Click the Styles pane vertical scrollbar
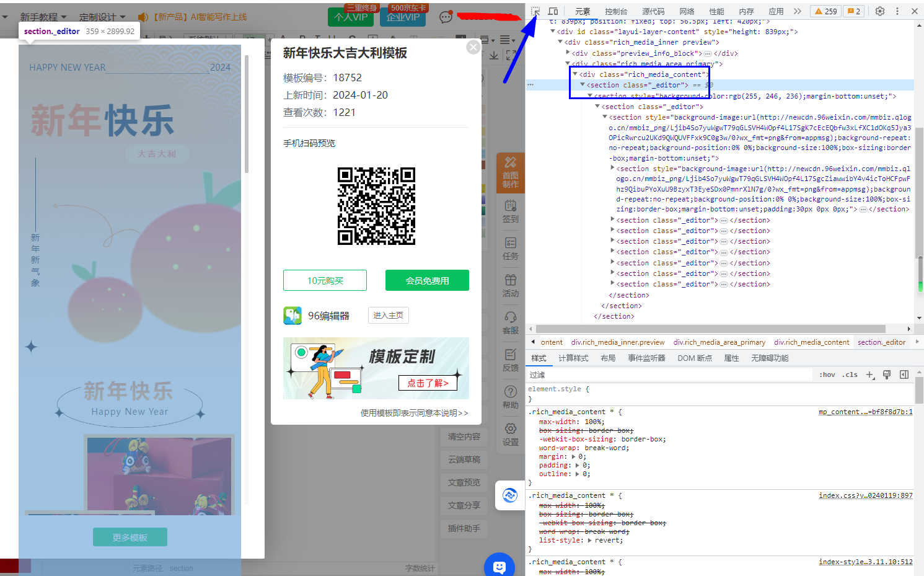 point(919,391)
